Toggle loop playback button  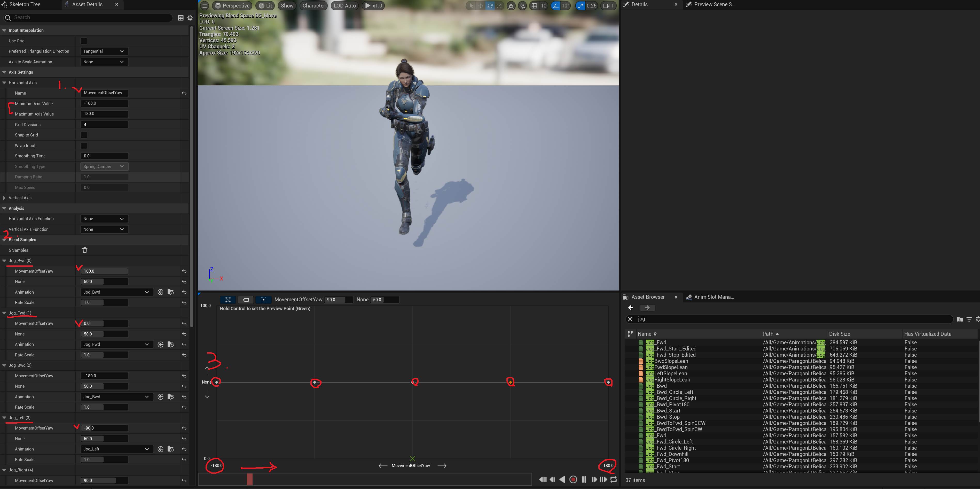click(x=613, y=479)
